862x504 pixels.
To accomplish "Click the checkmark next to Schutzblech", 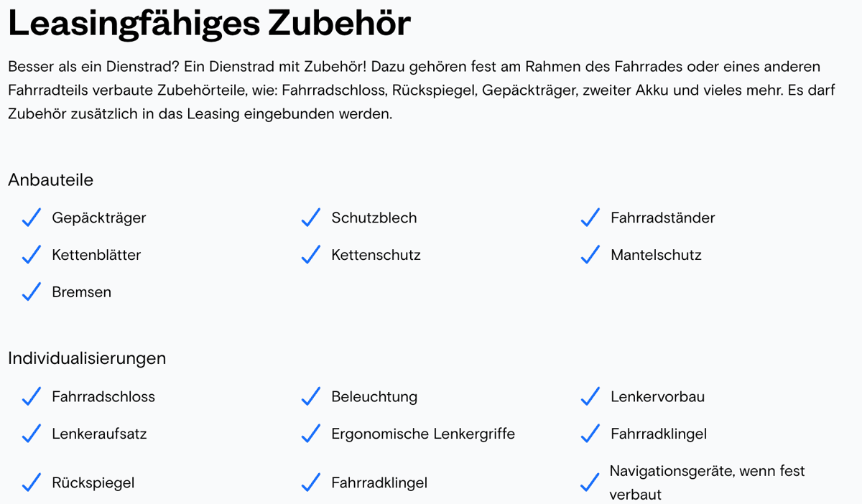I will (x=310, y=218).
